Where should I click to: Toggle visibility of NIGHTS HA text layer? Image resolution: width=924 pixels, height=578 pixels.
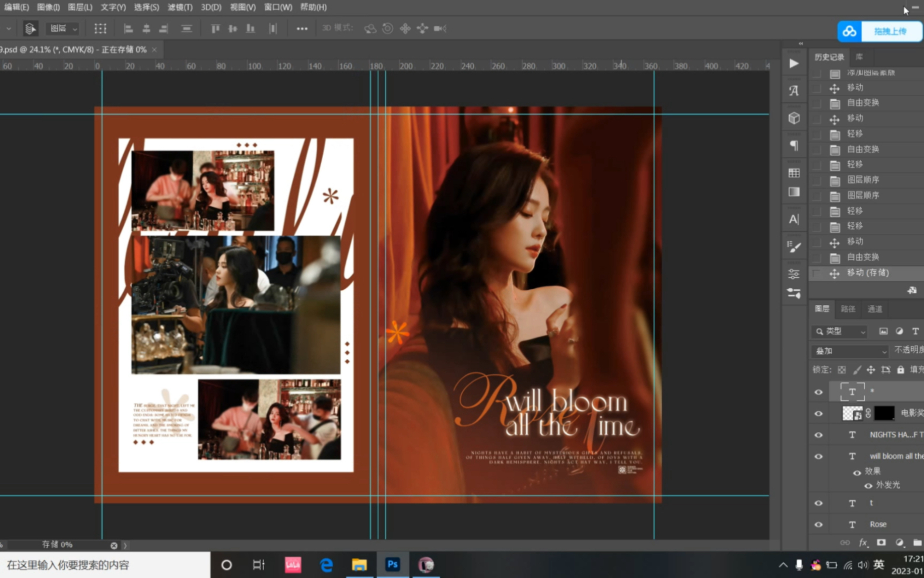coord(818,435)
